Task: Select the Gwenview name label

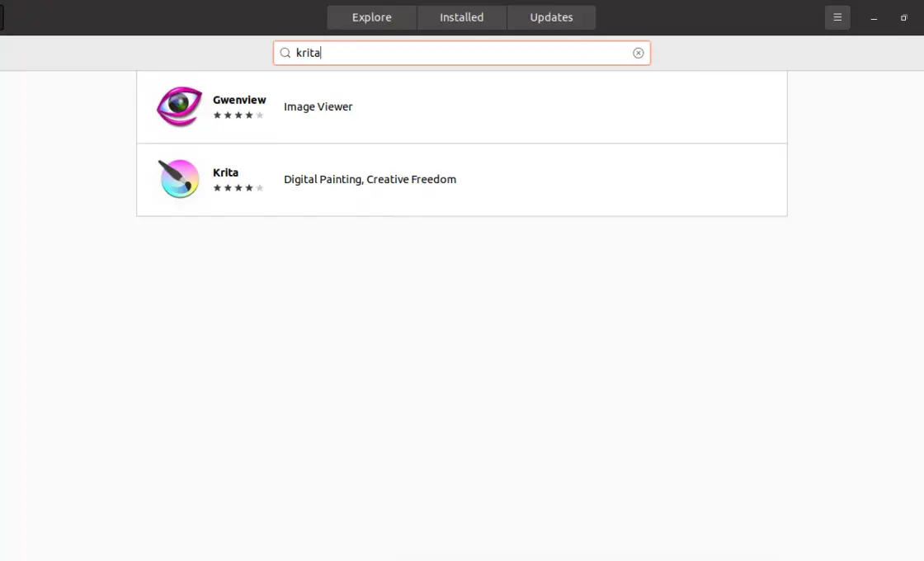Action: point(239,100)
